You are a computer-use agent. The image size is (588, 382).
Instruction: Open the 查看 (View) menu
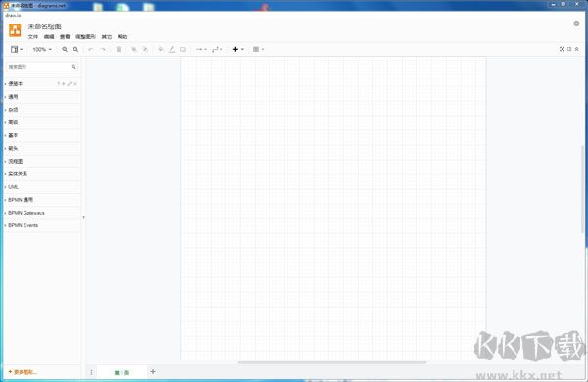coord(65,37)
